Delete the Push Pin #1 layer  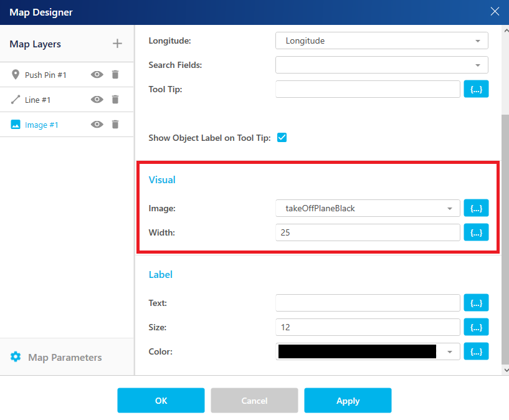pos(115,75)
